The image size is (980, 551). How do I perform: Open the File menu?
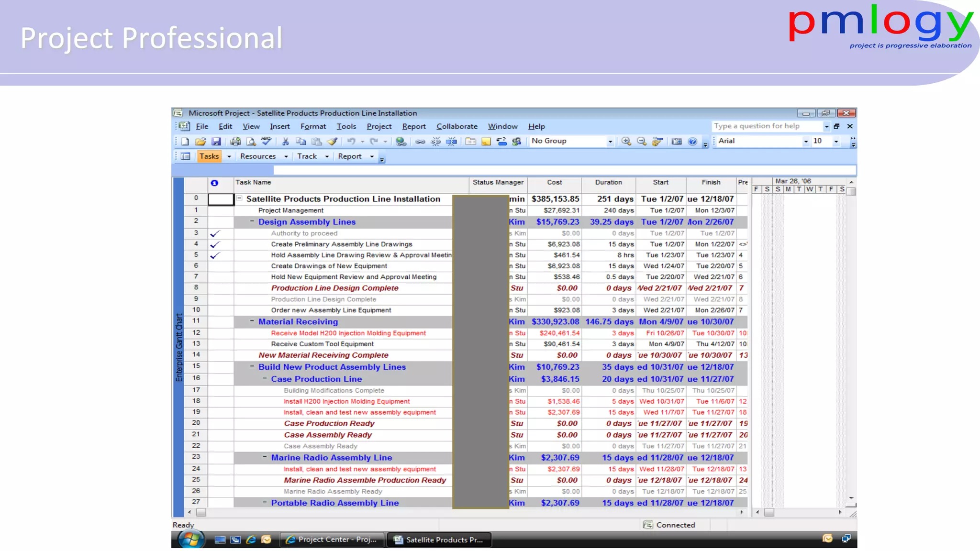(202, 126)
